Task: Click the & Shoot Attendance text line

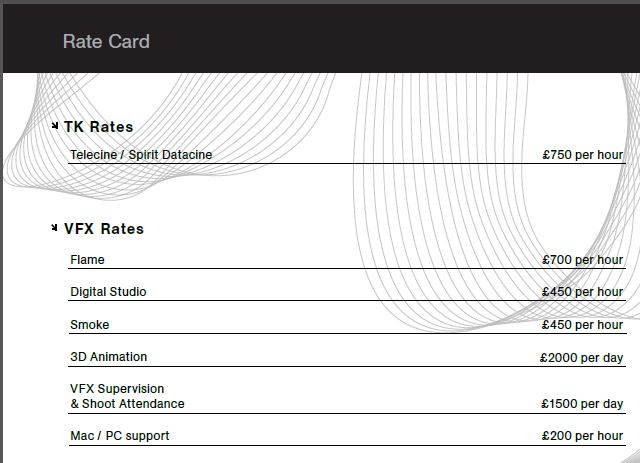Action: click(x=127, y=404)
